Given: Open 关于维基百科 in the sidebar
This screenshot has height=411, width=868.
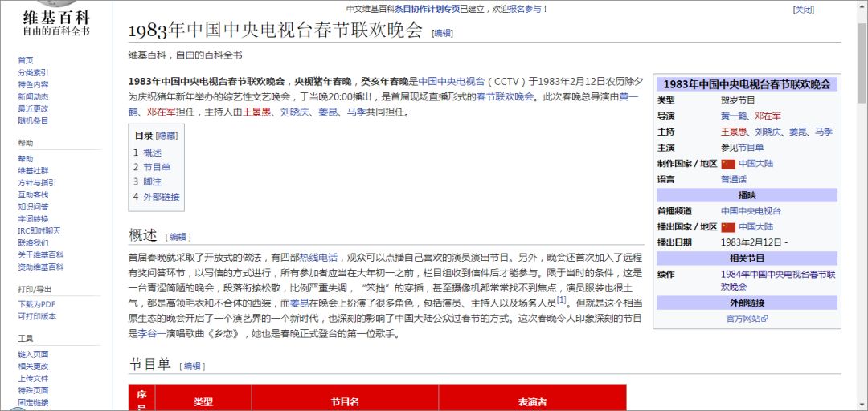Looking at the screenshot, I should (40, 255).
